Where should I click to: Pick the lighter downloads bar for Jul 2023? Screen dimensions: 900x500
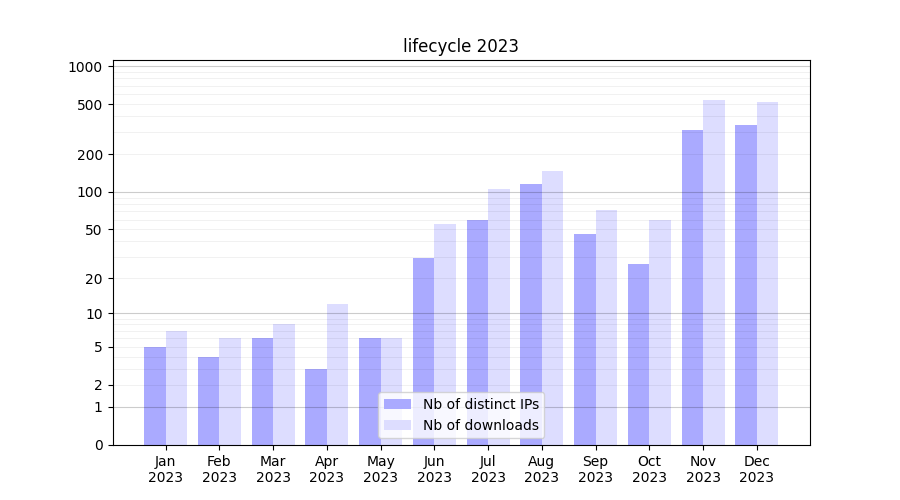click(499, 317)
